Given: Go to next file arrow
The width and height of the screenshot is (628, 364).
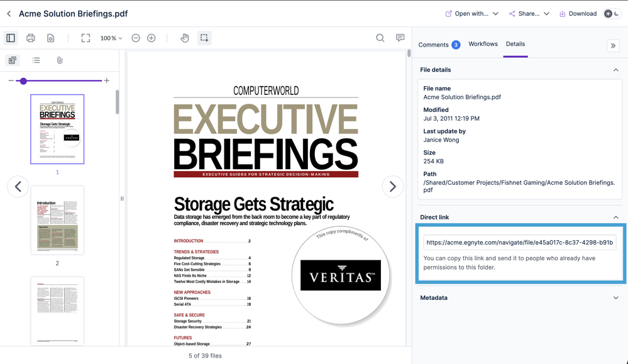Looking at the screenshot, I should pos(392,187).
